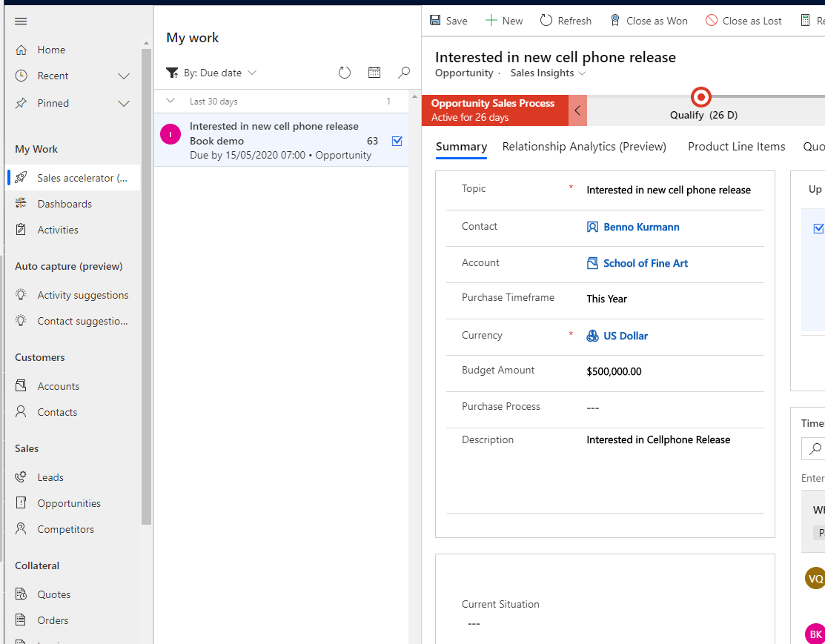Image resolution: width=825 pixels, height=644 pixels.
Task: Click the hamburger menu icon
Action: click(x=21, y=21)
